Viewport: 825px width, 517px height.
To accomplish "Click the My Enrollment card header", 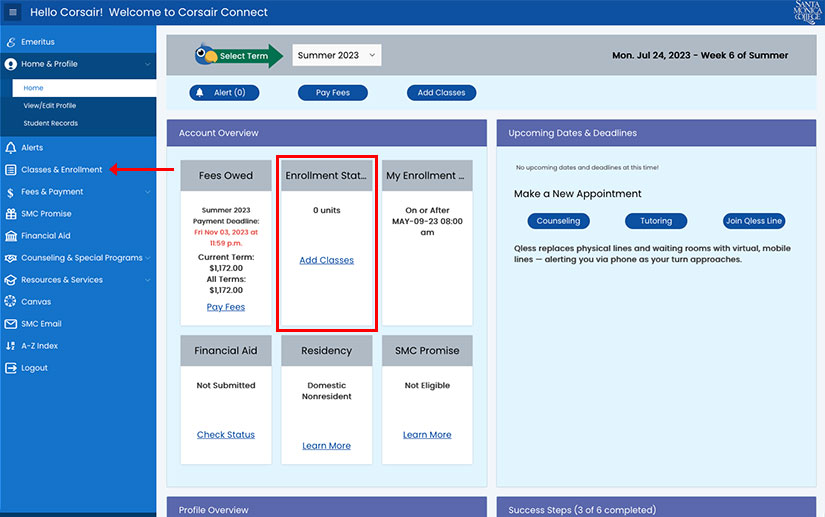I will pyautogui.click(x=427, y=176).
